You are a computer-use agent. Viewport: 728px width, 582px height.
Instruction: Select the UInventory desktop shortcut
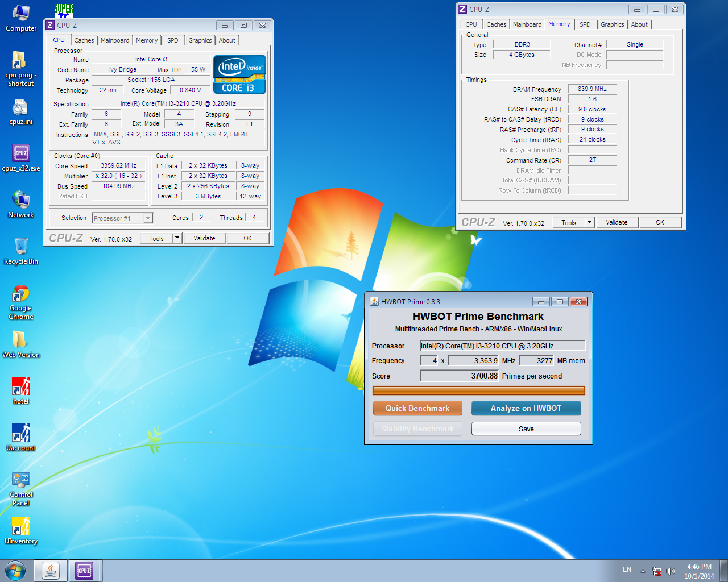tap(21, 531)
